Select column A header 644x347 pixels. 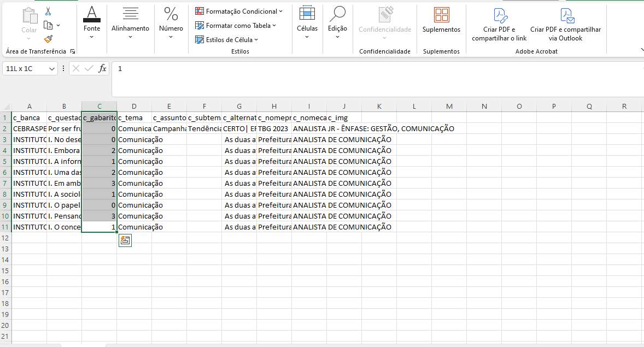pos(29,107)
